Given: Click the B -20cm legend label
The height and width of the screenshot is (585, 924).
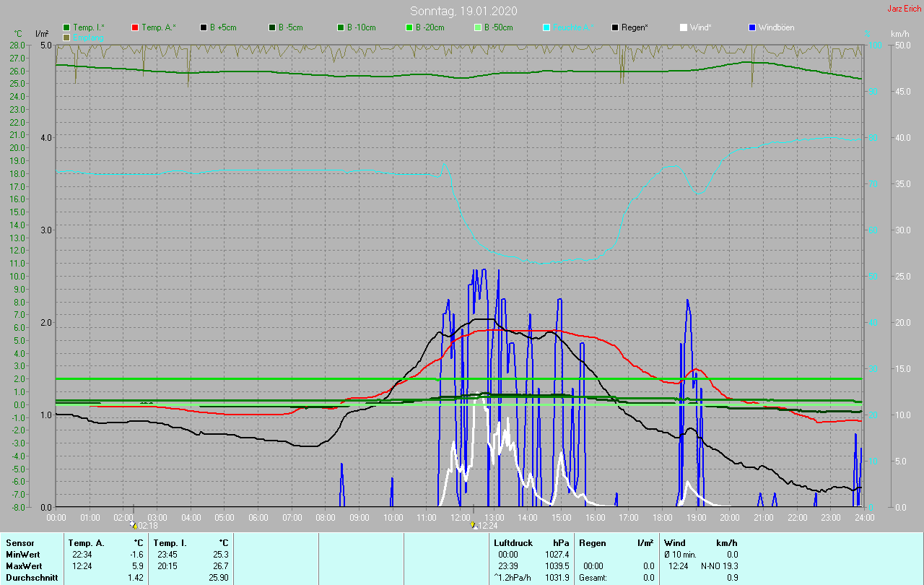Looking at the screenshot, I should click(x=430, y=27).
